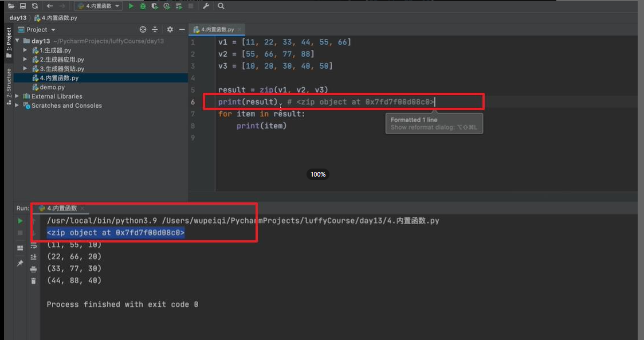644x340 pixels.
Task: Select 2.生成器应用.py in the project tree
Action: click(x=58, y=60)
